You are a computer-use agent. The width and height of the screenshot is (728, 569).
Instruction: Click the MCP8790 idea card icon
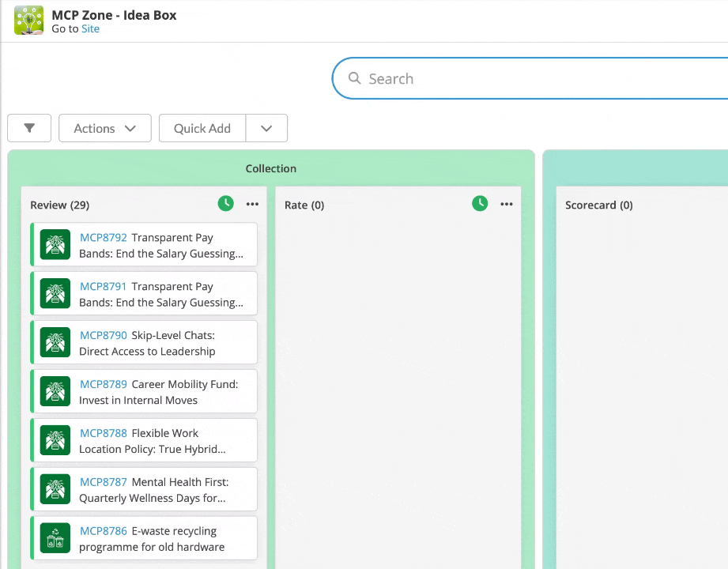coord(55,342)
